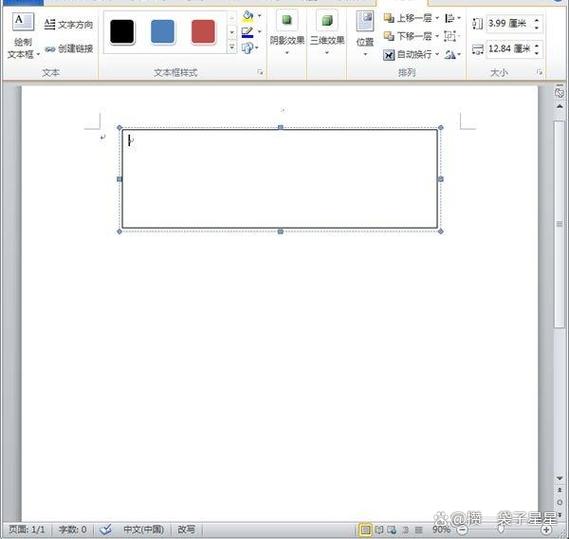The height and width of the screenshot is (539, 569).
Task: Click the 文字方向 text direction button
Action: 69,25
